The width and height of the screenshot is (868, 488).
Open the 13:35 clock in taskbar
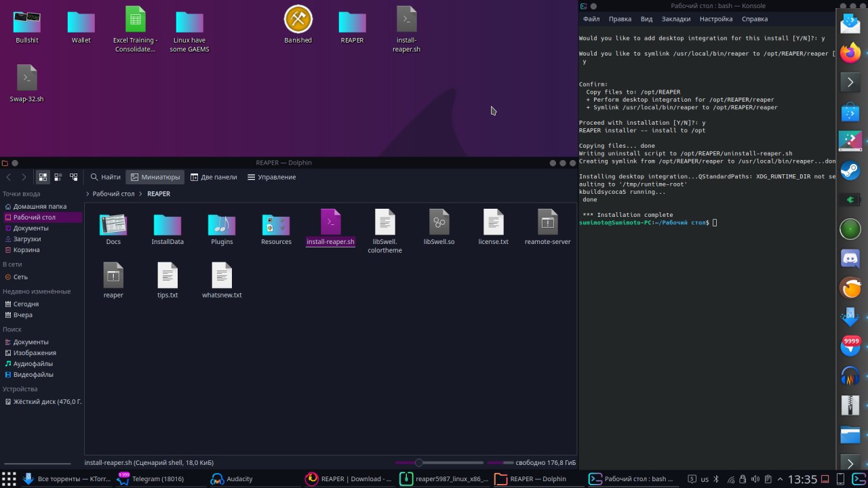pyautogui.click(x=802, y=479)
